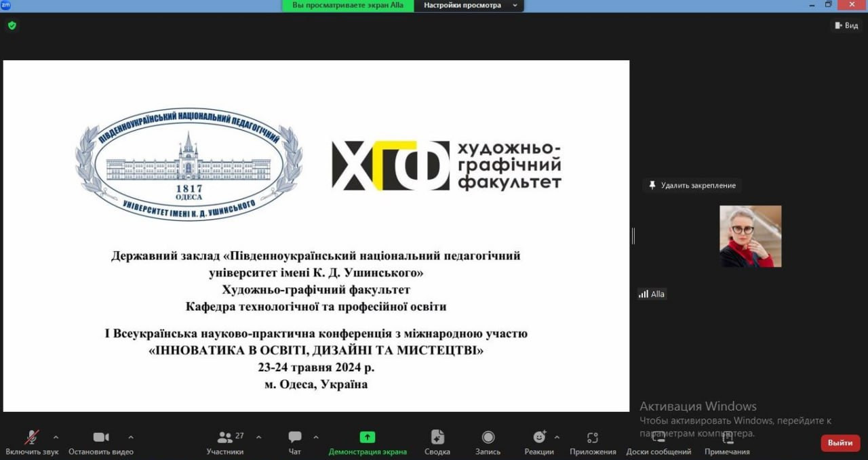
Task: Click 'Кафедра технологічної та професійної освіти' line
Action: [x=316, y=307]
